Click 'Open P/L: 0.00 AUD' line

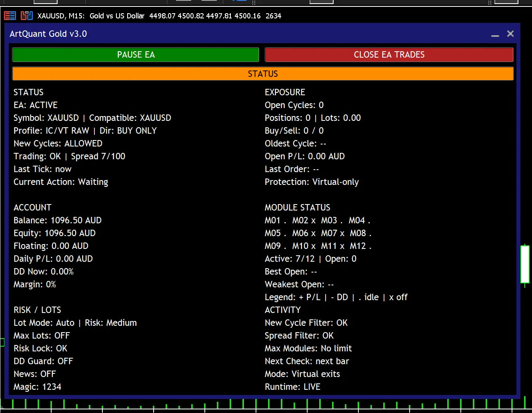305,156
